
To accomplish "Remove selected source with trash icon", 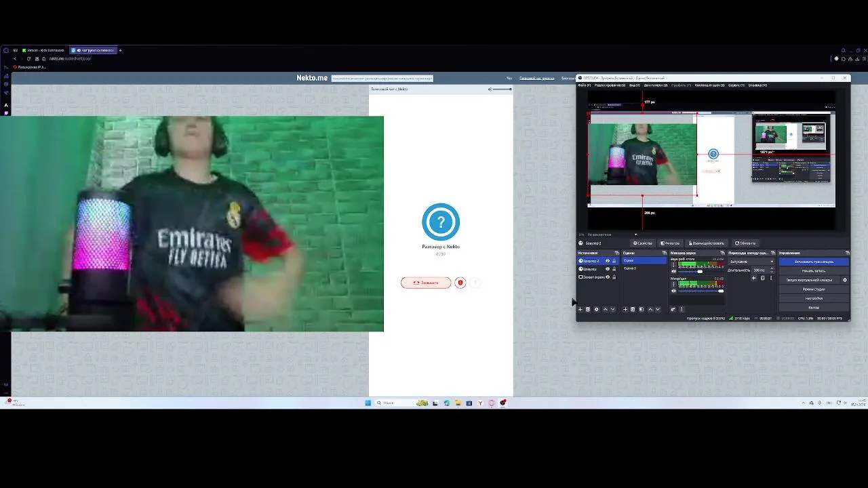I will (588, 310).
